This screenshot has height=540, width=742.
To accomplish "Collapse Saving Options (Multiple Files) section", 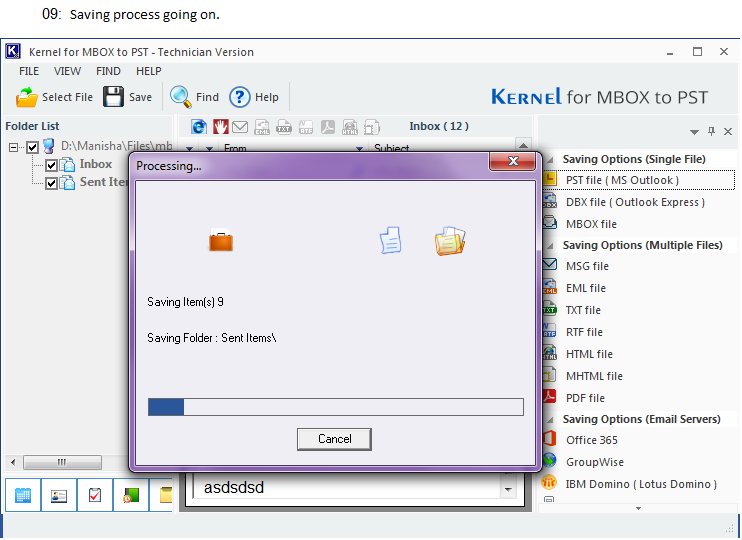I will click(550, 246).
